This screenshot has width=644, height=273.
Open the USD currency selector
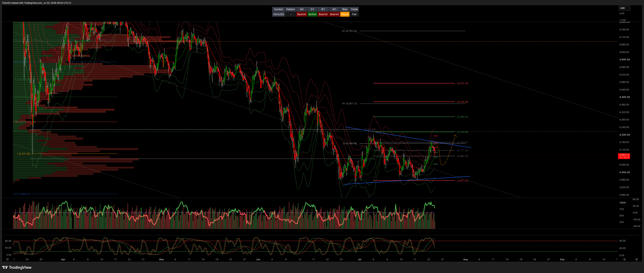(624, 8)
